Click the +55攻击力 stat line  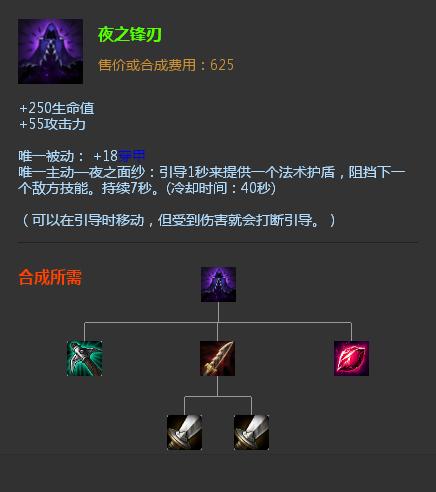click(x=53, y=124)
